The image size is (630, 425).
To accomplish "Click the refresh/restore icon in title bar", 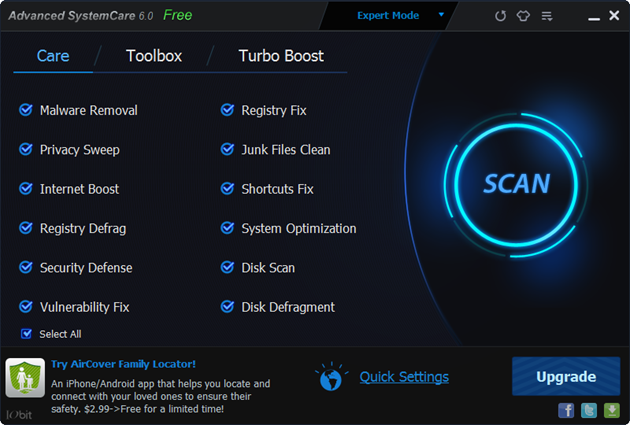I will click(501, 16).
